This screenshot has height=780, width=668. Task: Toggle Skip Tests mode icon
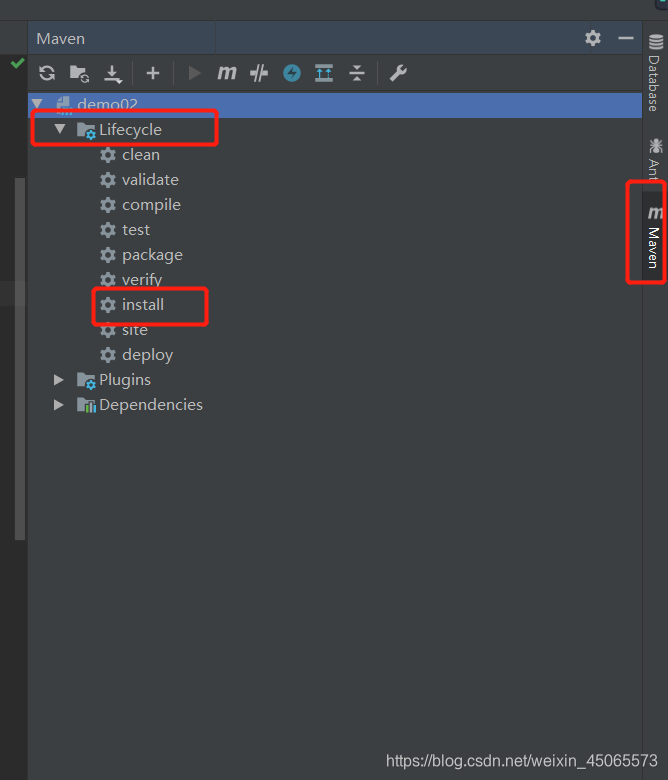[x=259, y=74]
